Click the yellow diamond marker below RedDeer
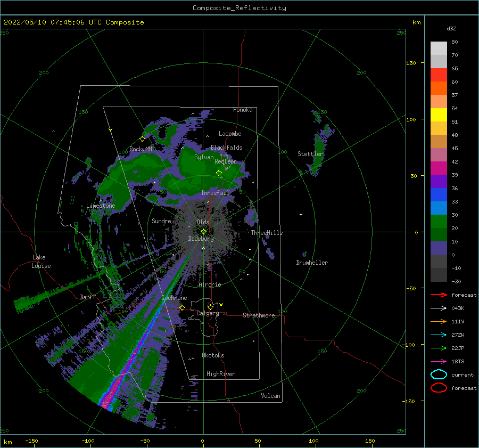Image resolution: width=479 pixels, height=448 pixels. tap(219, 173)
